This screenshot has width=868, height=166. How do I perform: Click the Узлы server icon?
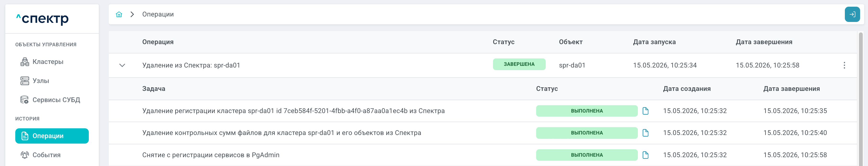click(x=25, y=81)
